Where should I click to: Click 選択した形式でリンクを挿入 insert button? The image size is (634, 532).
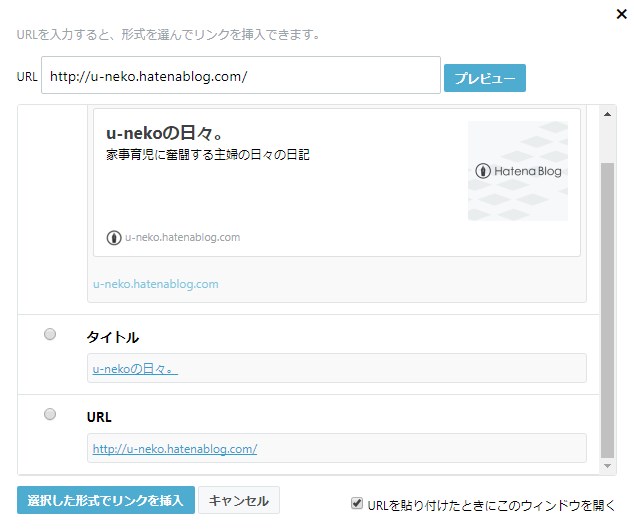[x=106, y=500]
